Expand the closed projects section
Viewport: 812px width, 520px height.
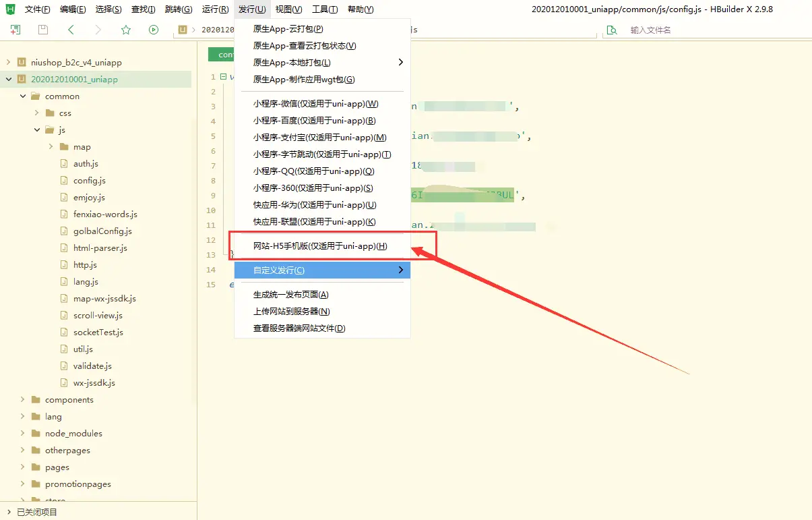pos(8,512)
